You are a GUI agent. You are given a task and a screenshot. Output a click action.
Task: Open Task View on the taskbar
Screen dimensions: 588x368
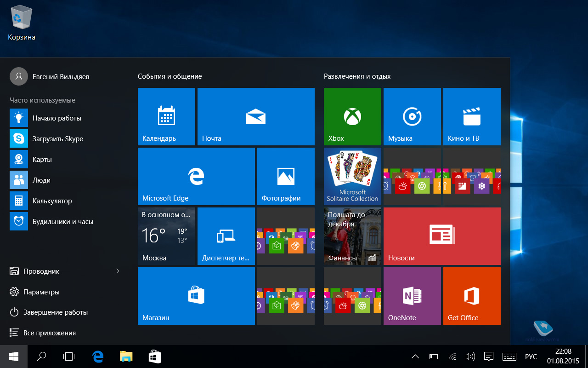(x=69, y=356)
